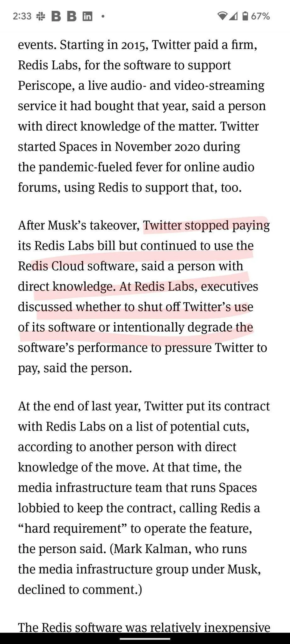Tap the small notification overflow dot
The height and width of the screenshot is (644, 290).
(x=103, y=16)
